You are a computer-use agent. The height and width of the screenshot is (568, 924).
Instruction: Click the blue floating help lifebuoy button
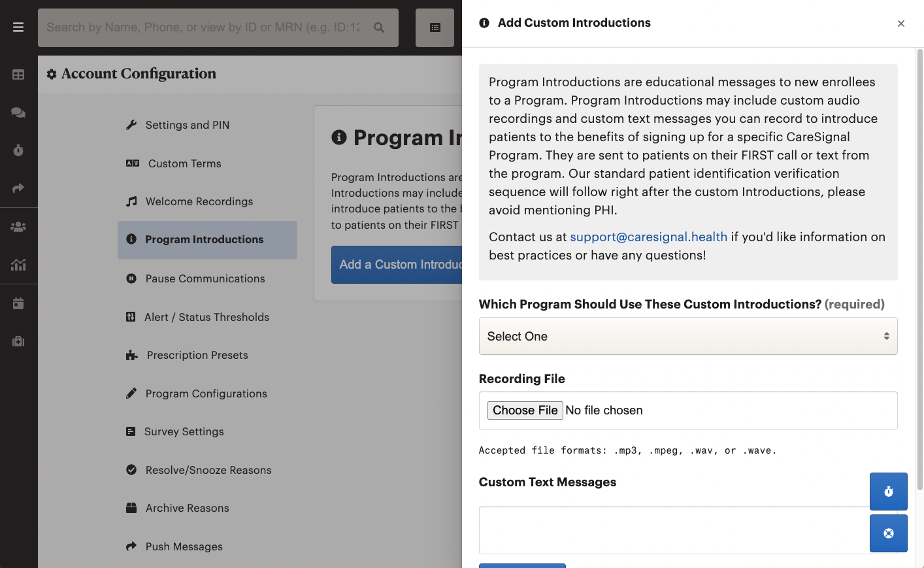(889, 533)
